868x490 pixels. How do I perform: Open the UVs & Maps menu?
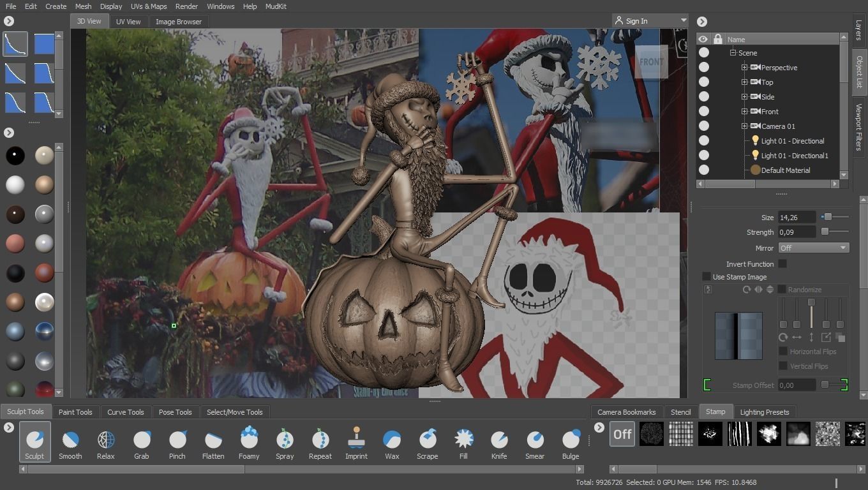click(149, 6)
